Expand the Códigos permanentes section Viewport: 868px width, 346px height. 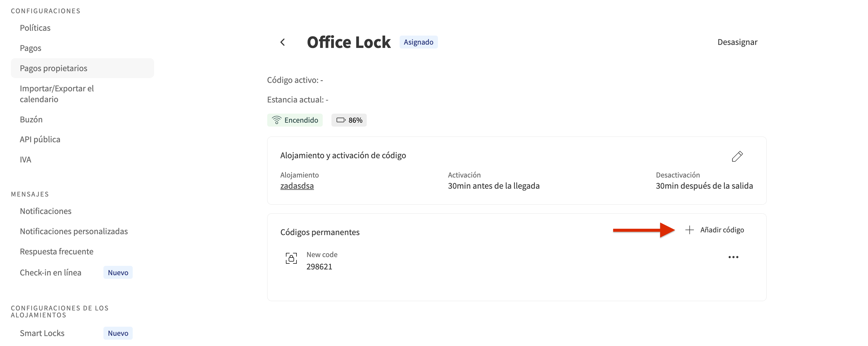[x=320, y=232]
